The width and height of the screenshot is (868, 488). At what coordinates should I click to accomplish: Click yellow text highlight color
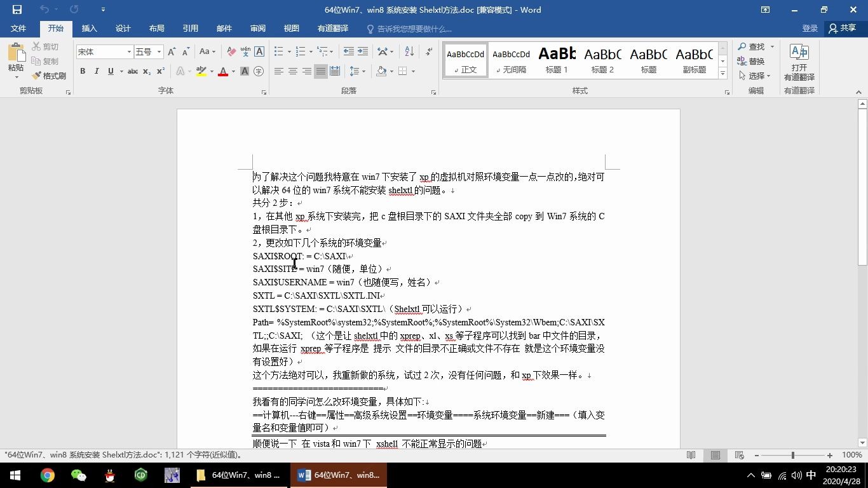click(x=201, y=71)
